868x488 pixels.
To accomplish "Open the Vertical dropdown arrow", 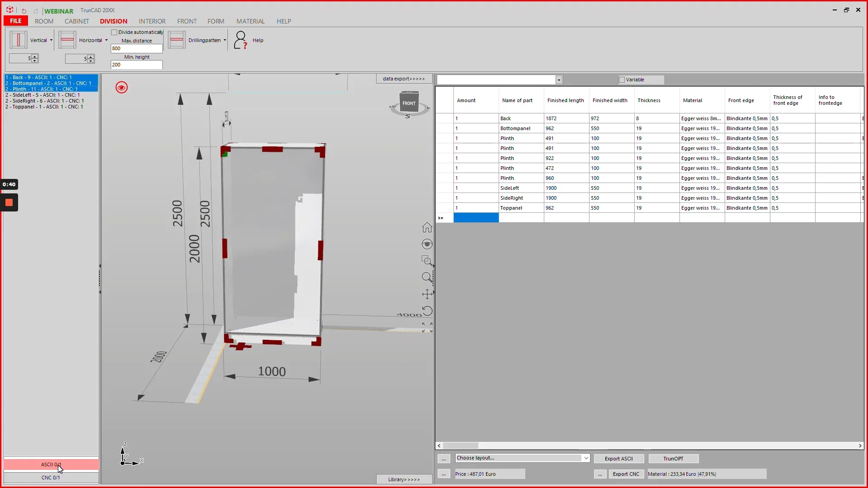I will [51, 40].
